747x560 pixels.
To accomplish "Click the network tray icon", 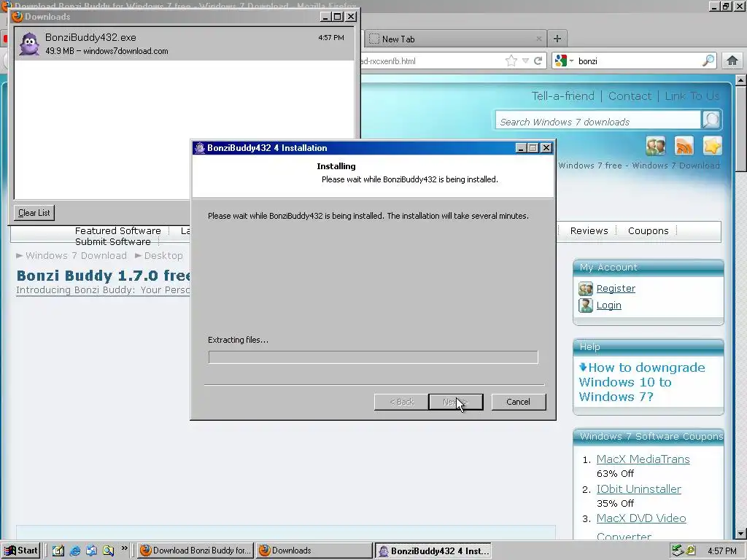I will click(x=678, y=551).
